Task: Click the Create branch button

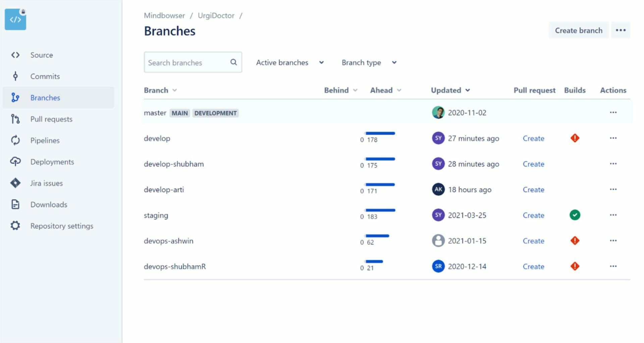Action: pos(579,30)
